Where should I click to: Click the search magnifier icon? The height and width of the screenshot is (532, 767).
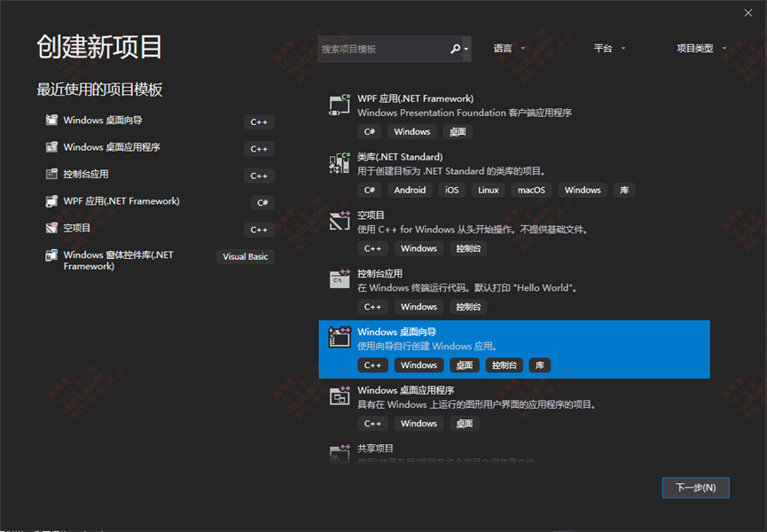pyautogui.click(x=455, y=49)
